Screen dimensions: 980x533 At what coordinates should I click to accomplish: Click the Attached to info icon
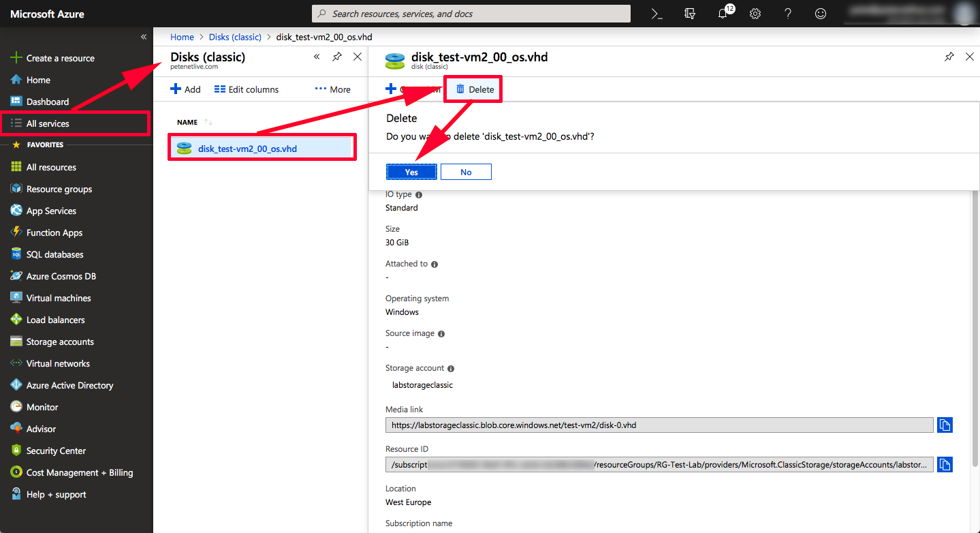point(434,264)
